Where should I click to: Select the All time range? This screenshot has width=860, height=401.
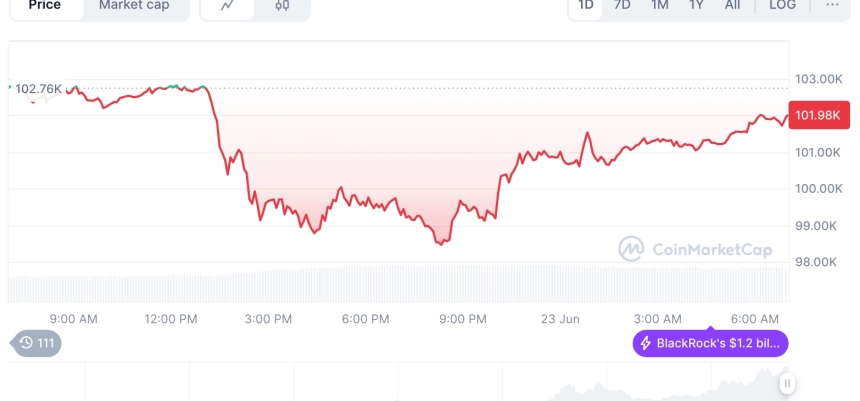pyautogui.click(x=732, y=5)
